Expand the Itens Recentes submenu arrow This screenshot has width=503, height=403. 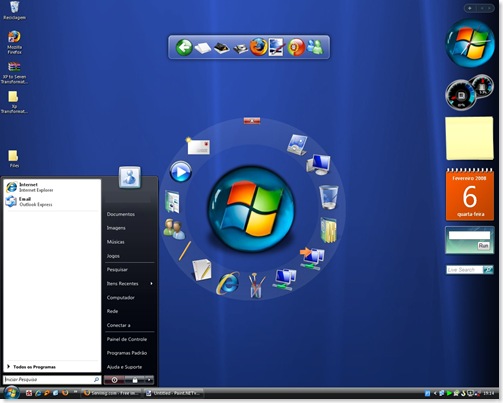pos(151,283)
